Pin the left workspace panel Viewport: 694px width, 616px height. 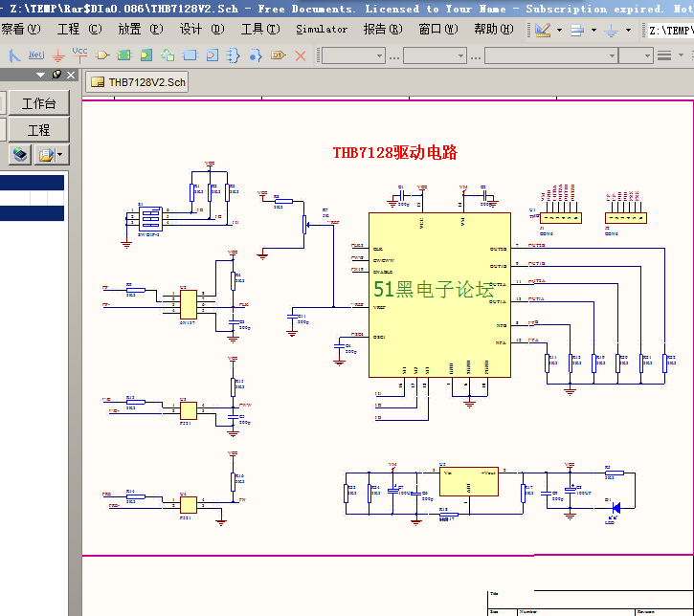tap(56, 75)
